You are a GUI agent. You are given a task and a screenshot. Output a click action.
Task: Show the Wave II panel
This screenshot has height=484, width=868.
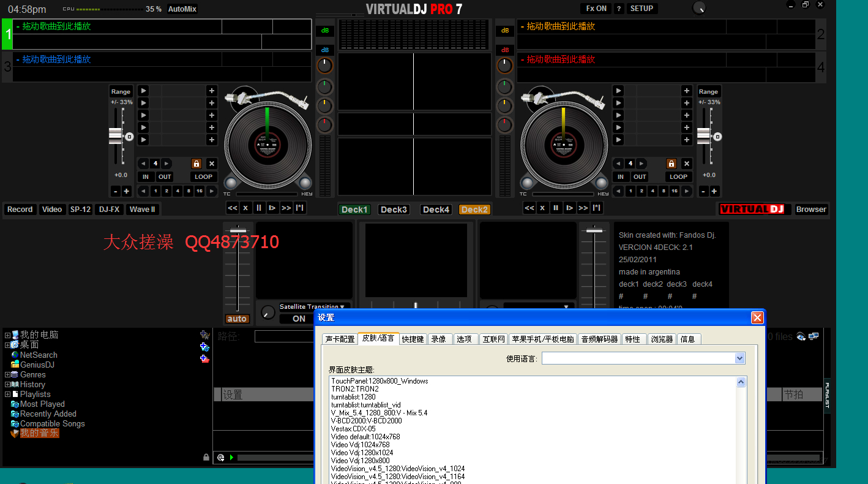[x=143, y=210]
